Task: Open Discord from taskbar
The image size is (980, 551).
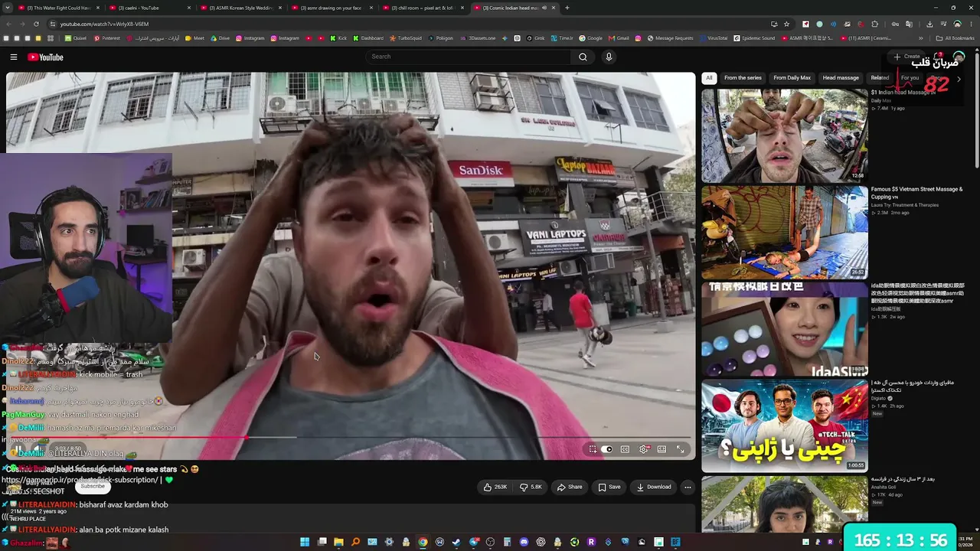Action: [x=524, y=543]
